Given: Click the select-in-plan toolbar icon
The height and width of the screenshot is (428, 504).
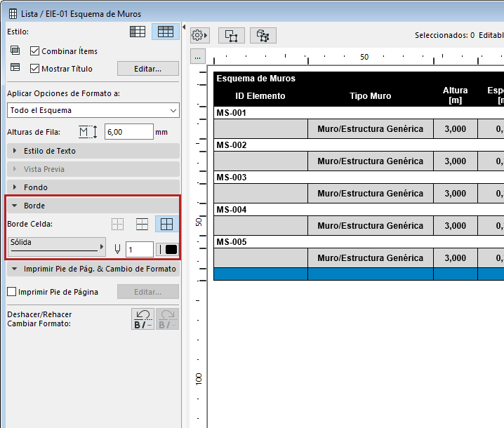Looking at the screenshot, I should [x=232, y=35].
